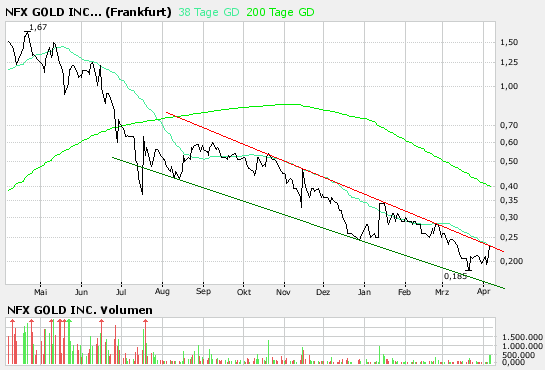Click the 0,60 price axis label
This screenshot has height=370, width=545.
[x=509, y=142]
